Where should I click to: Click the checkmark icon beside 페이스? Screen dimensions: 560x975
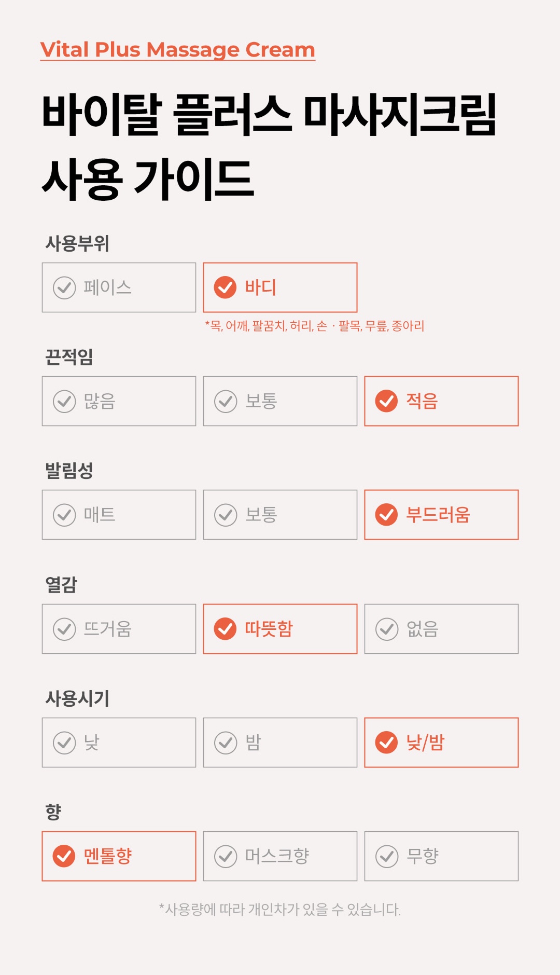64,287
